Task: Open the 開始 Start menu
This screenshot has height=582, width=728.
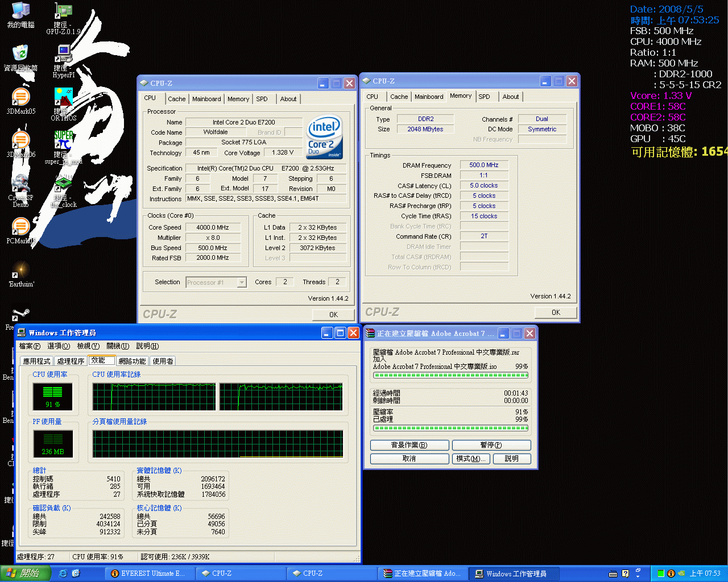Action: point(25,573)
